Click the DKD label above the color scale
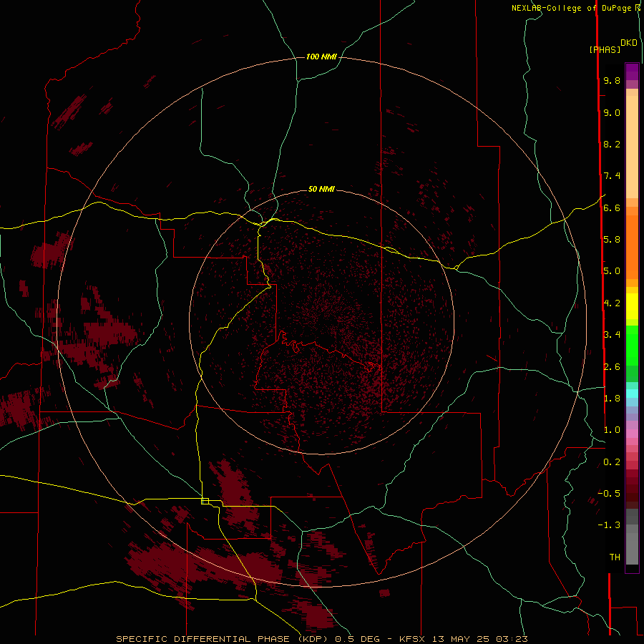This screenshot has width=644, height=644. click(x=628, y=43)
